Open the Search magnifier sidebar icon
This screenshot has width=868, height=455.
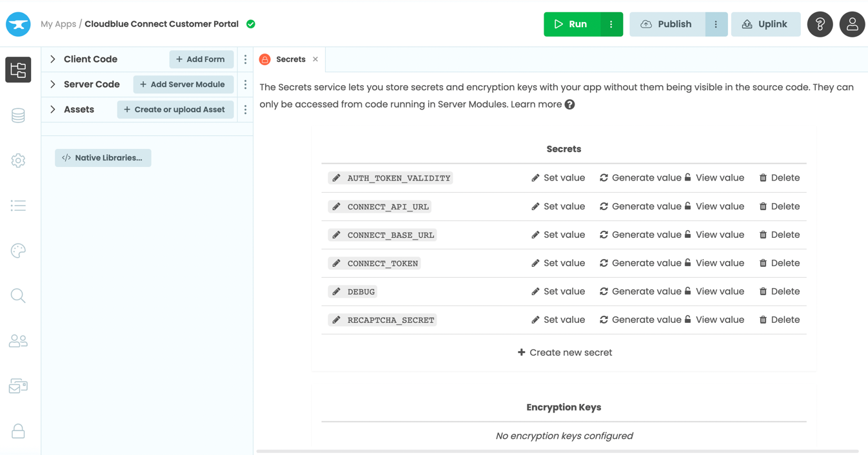18,296
